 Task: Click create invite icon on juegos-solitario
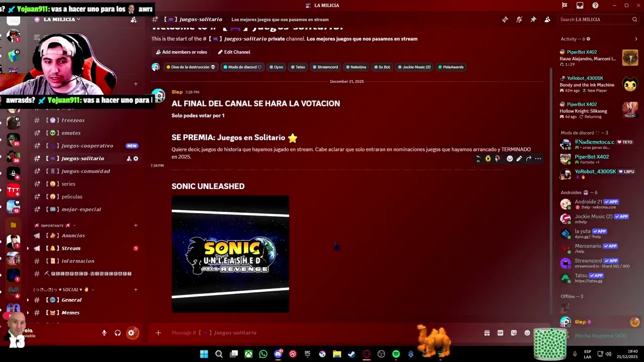tap(129, 158)
